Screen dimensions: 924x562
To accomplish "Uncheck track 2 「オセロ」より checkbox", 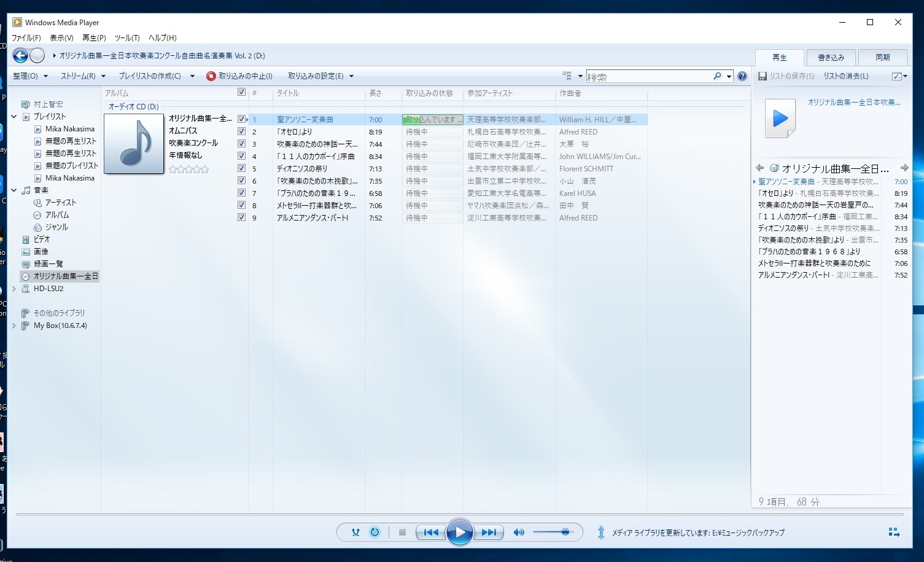I will (241, 131).
